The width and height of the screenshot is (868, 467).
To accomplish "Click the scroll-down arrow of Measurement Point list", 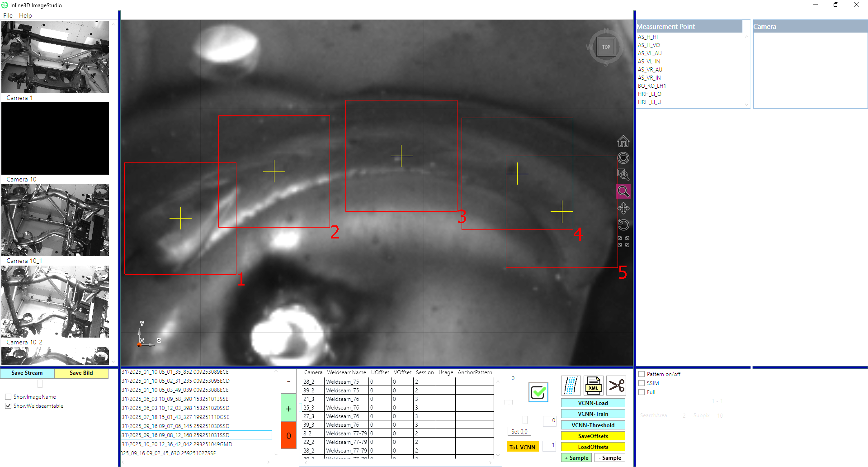I will [746, 105].
